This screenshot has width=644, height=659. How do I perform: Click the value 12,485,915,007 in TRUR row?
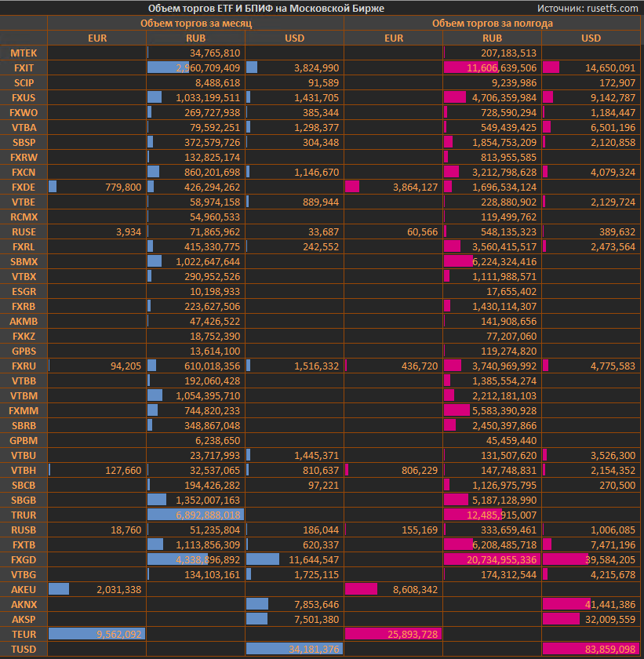pos(501,515)
